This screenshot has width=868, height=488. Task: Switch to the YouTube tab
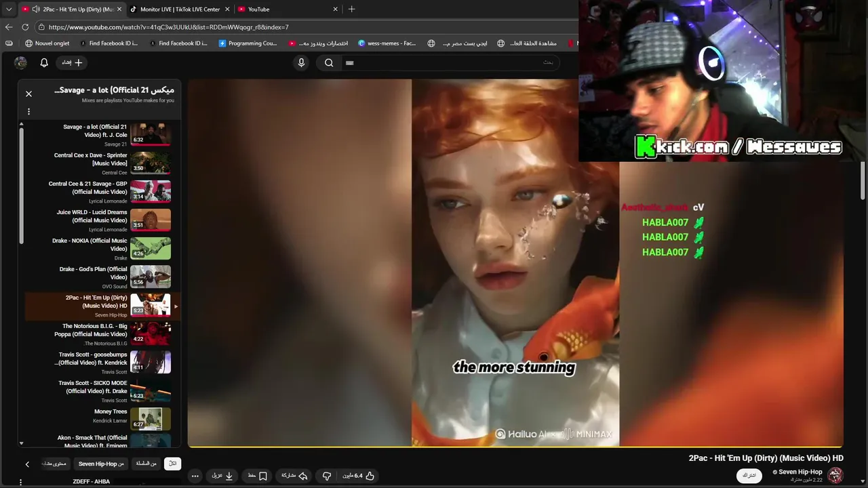coord(287,9)
